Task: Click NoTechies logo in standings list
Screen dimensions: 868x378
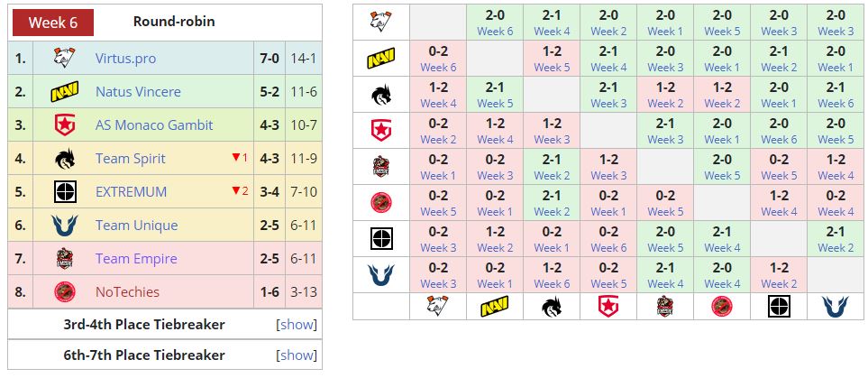Action: coord(63,292)
